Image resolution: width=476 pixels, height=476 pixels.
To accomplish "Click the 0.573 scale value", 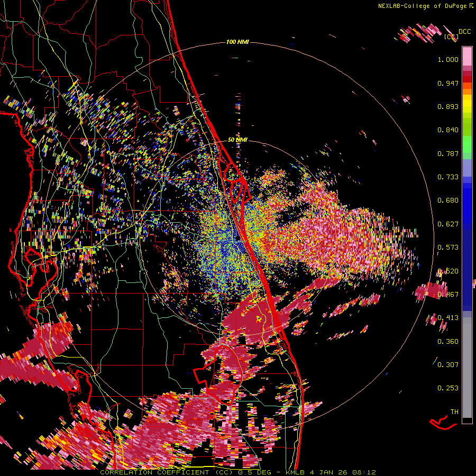I will coord(448,248).
